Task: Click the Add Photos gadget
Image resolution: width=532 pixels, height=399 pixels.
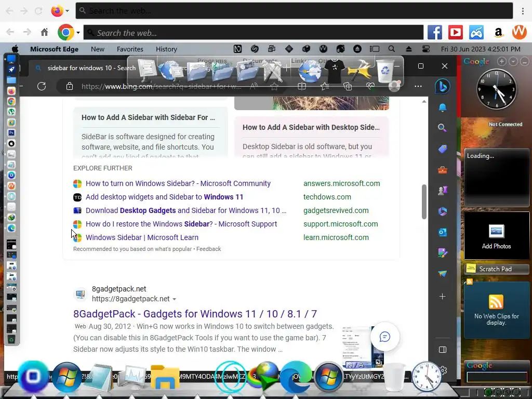Action: [496, 236]
